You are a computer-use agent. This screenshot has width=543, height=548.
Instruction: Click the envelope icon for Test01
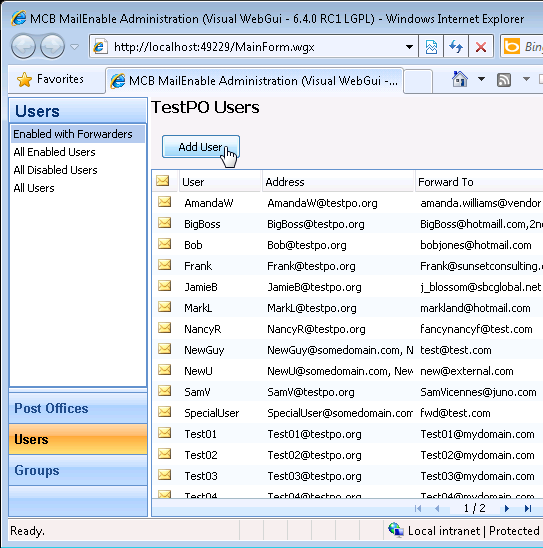[164, 433]
